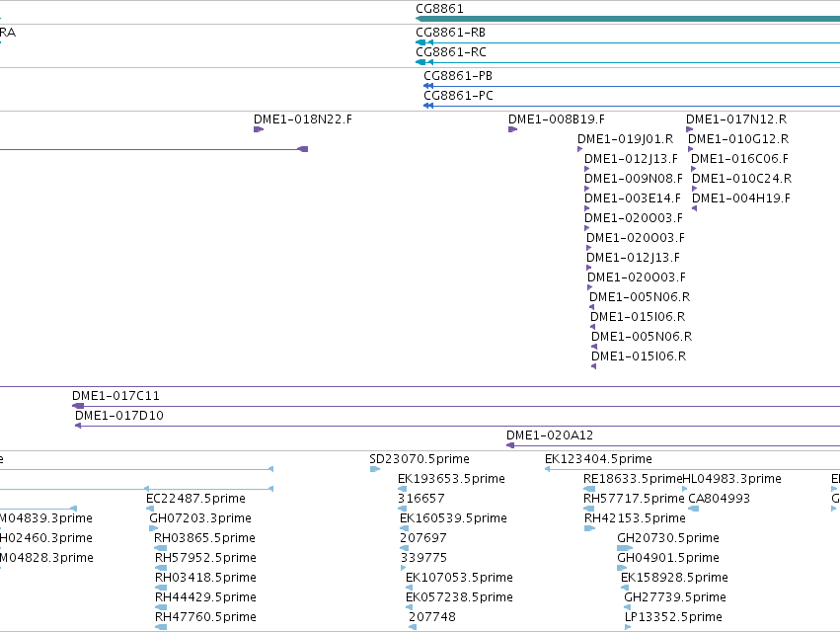Select protein label CG8861-PC
This screenshot has height=632, width=840.
tap(459, 96)
